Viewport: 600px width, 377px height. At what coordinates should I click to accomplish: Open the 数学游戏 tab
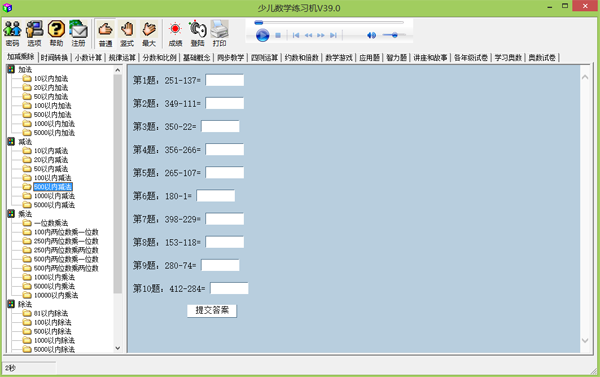point(339,57)
